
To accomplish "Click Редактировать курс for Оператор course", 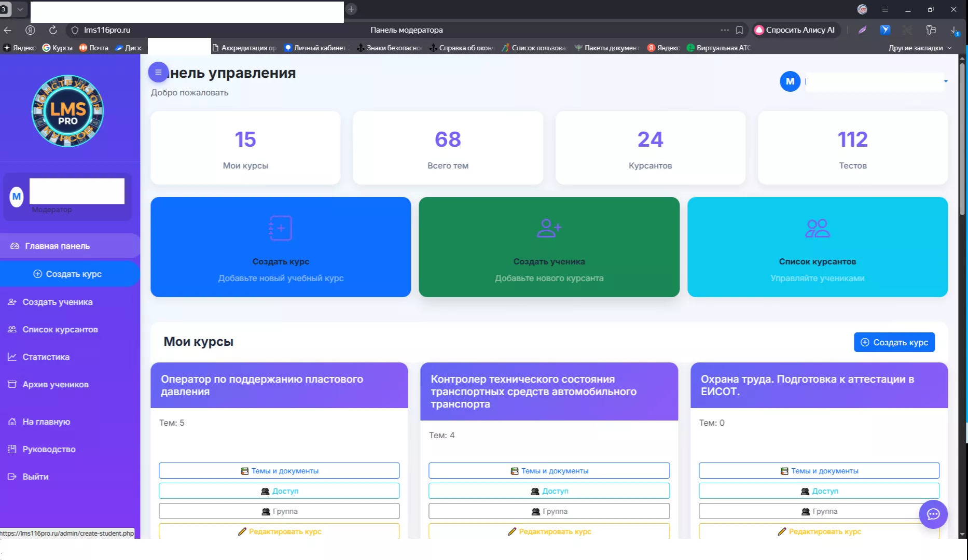I will [x=279, y=531].
